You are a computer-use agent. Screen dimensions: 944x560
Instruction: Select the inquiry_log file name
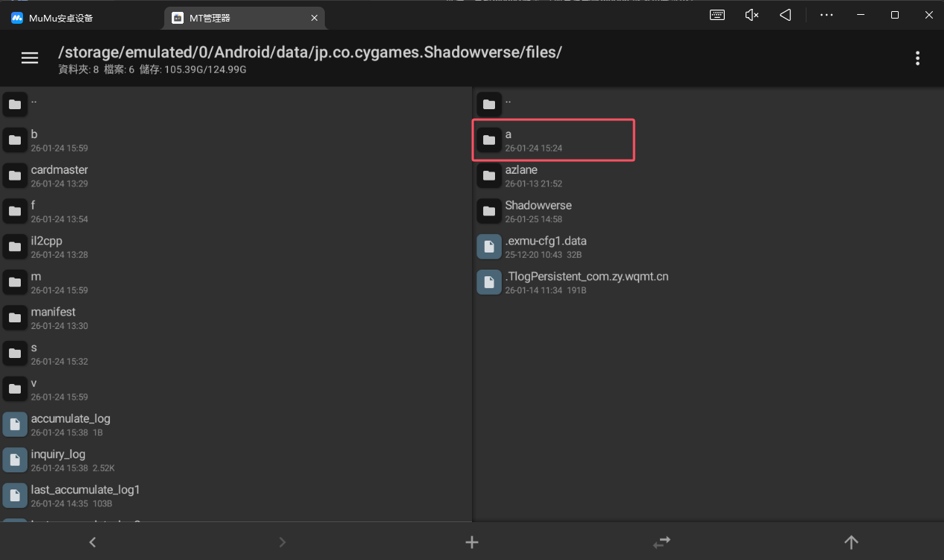pos(58,455)
